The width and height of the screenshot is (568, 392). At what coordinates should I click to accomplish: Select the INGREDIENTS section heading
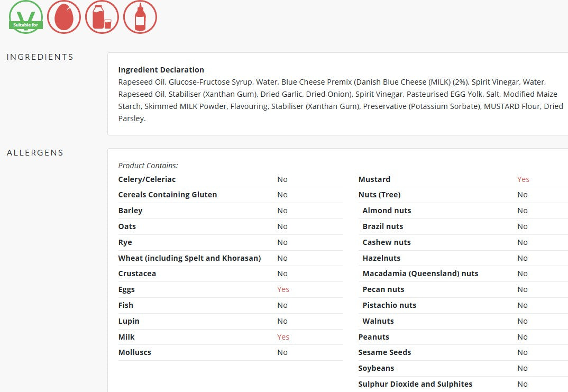tap(40, 57)
